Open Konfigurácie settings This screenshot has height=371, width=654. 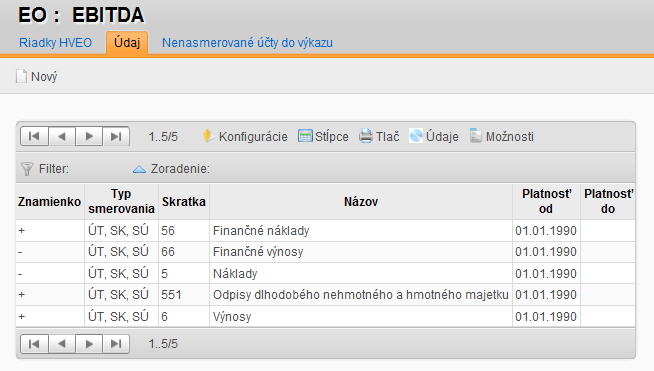coord(245,136)
